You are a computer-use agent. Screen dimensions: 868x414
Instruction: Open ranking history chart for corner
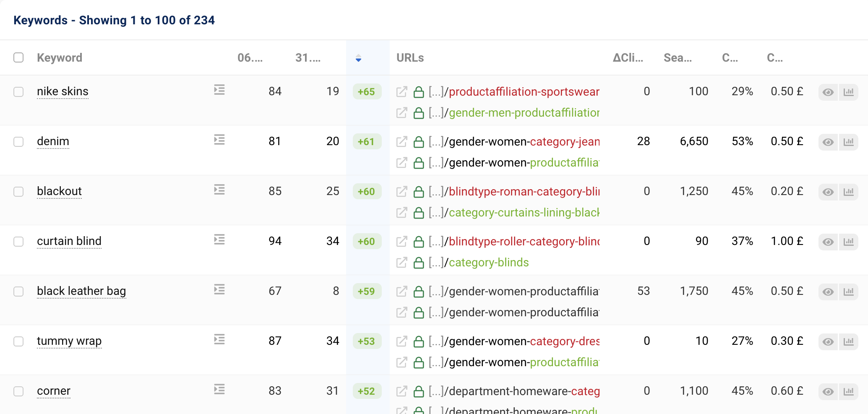point(848,392)
